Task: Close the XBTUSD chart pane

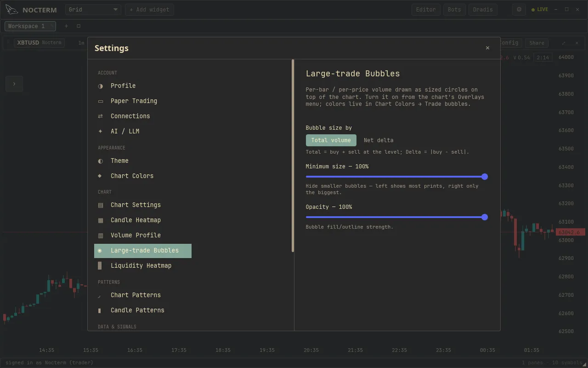Action: pyautogui.click(x=577, y=43)
